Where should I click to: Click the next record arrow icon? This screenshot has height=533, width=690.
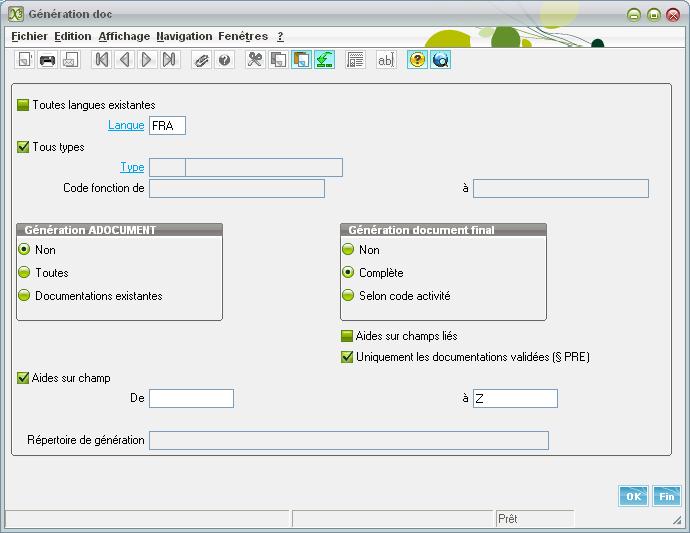click(x=147, y=60)
